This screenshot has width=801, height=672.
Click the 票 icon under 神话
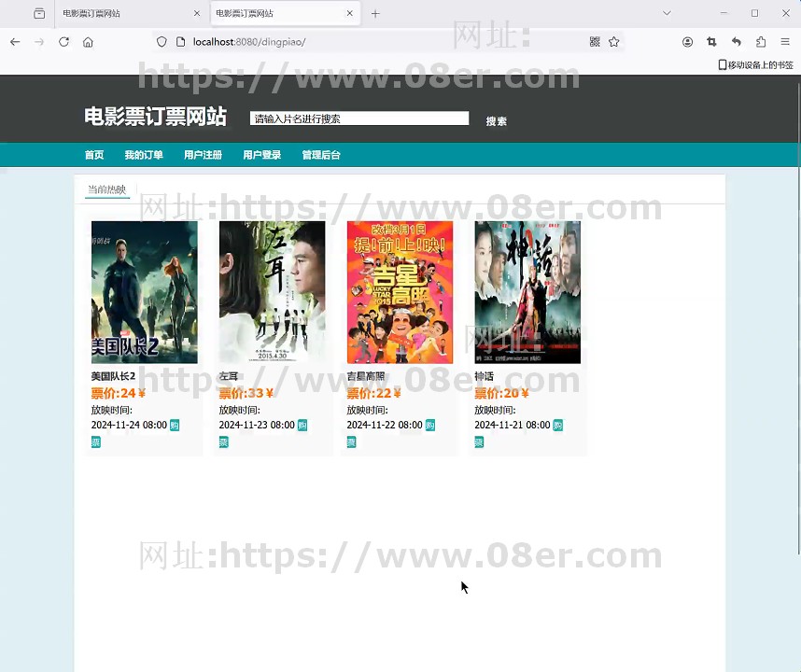click(479, 442)
